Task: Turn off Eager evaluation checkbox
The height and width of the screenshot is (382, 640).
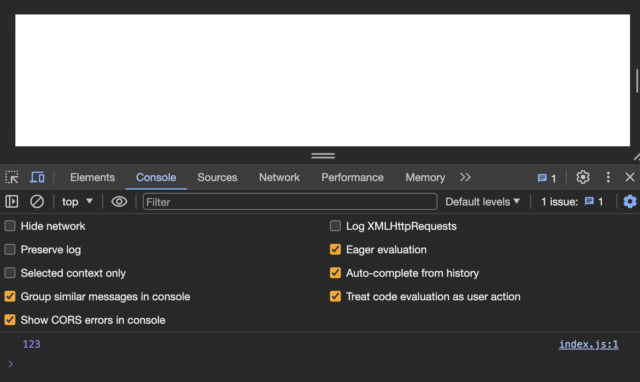Action: tap(335, 249)
